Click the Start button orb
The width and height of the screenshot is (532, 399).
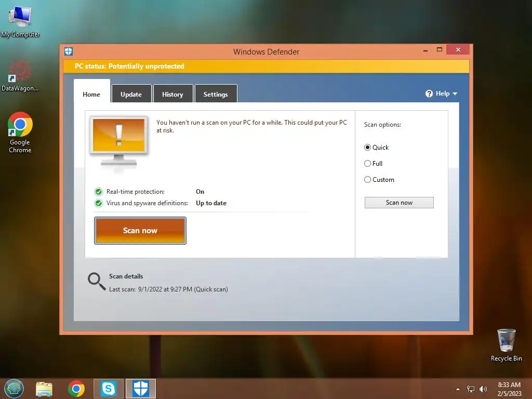14,389
